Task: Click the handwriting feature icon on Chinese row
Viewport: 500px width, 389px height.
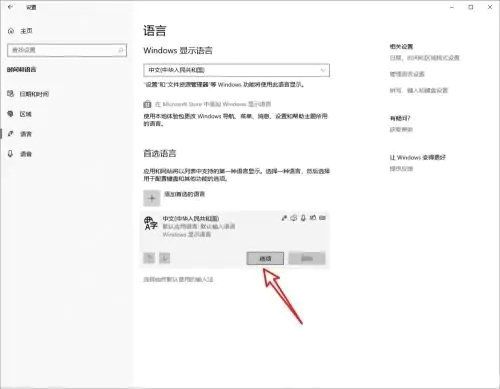Action: tap(313, 218)
